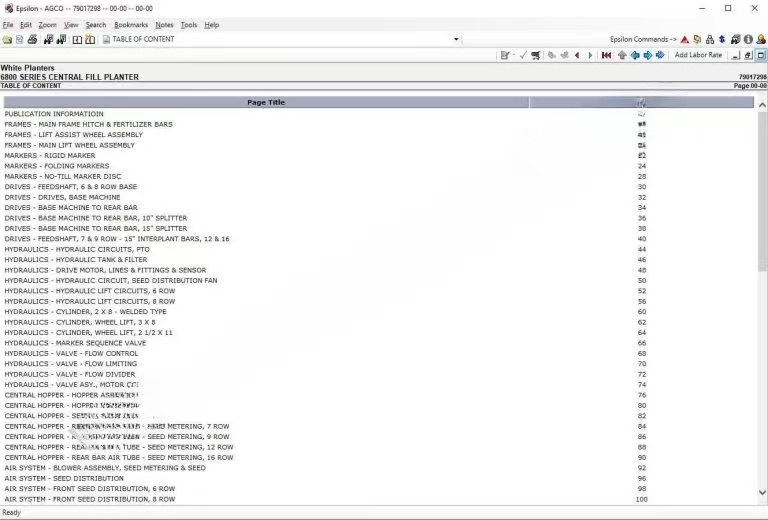Select MARKERS - RIGID MARKER row
Screen dimensions: 768x520
[378, 156]
